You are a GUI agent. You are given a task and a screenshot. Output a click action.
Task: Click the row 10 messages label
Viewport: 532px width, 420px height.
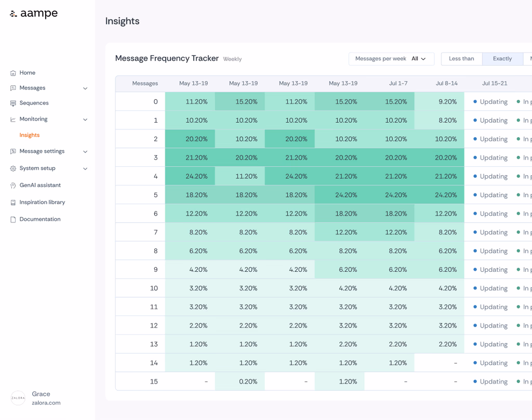click(x=154, y=288)
